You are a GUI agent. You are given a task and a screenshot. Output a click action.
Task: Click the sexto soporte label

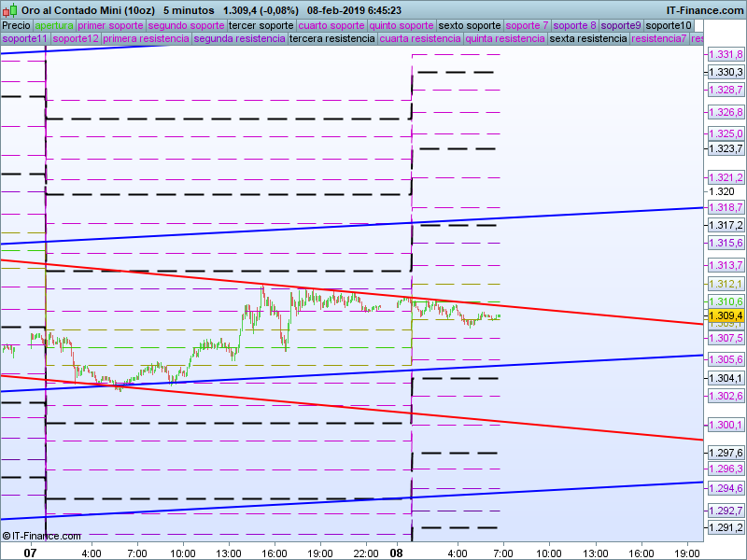[x=470, y=25]
